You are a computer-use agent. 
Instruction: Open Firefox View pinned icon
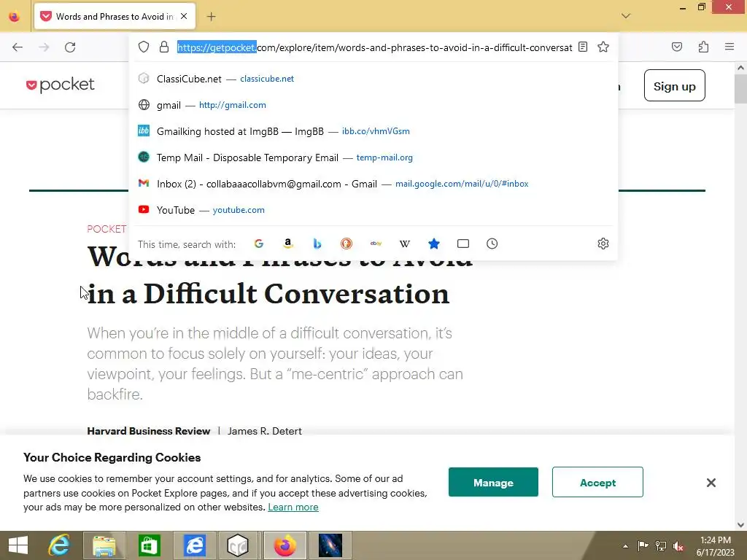tap(15, 17)
